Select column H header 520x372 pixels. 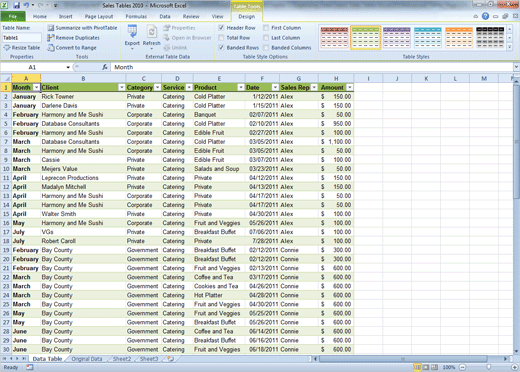pos(336,78)
